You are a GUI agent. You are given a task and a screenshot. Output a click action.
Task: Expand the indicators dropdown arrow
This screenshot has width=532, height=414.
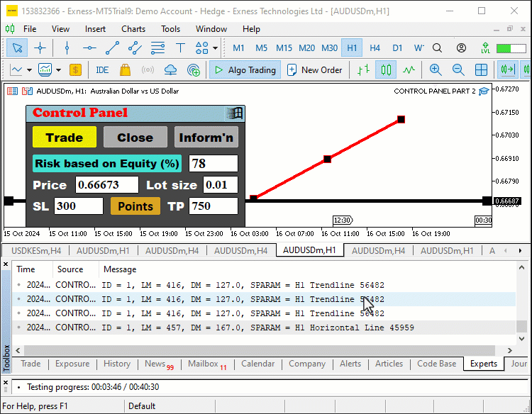[x=58, y=70]
